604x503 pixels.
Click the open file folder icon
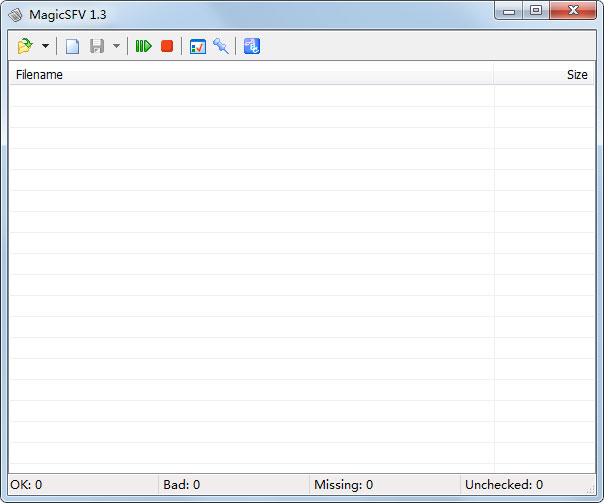25,46
